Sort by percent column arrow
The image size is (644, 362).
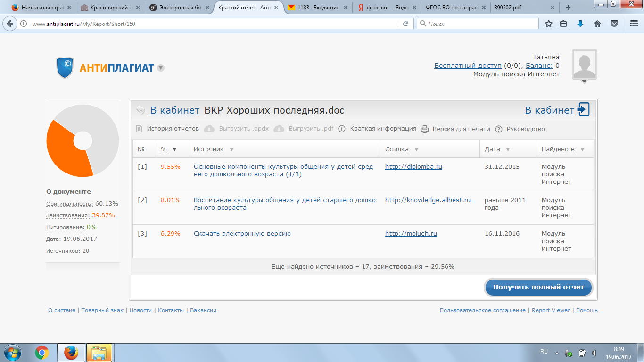[174, 149]
